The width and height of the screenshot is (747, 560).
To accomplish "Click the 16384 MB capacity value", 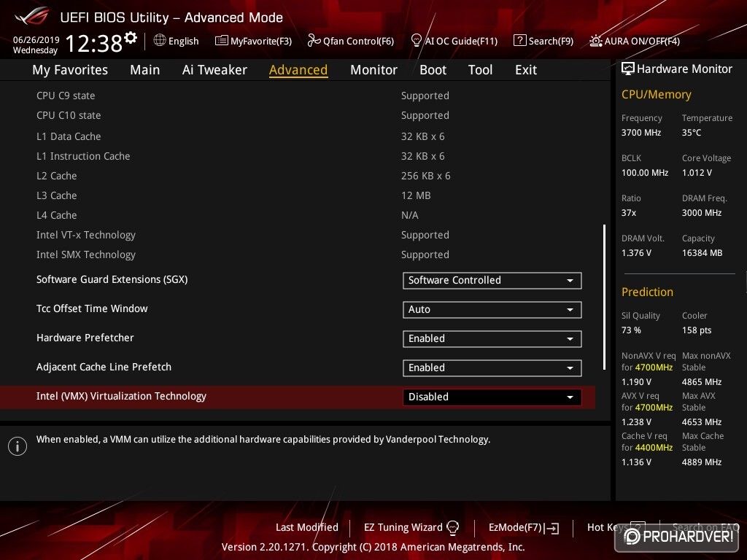I will tap(702, 253).
